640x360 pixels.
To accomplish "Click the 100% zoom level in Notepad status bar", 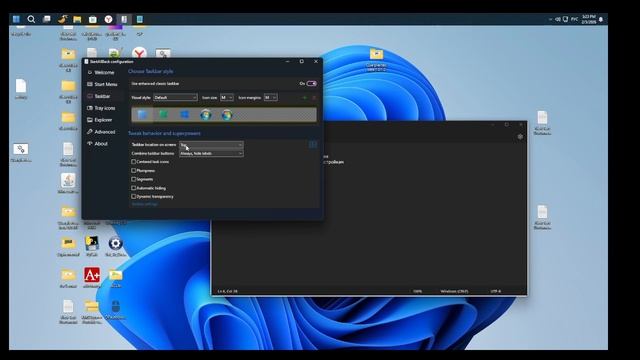I will click(417, 291).
